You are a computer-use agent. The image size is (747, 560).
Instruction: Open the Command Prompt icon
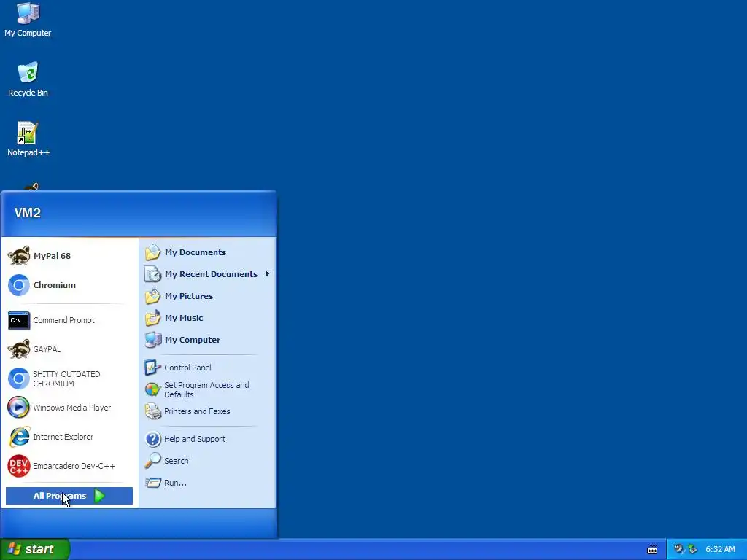(19, 321)
